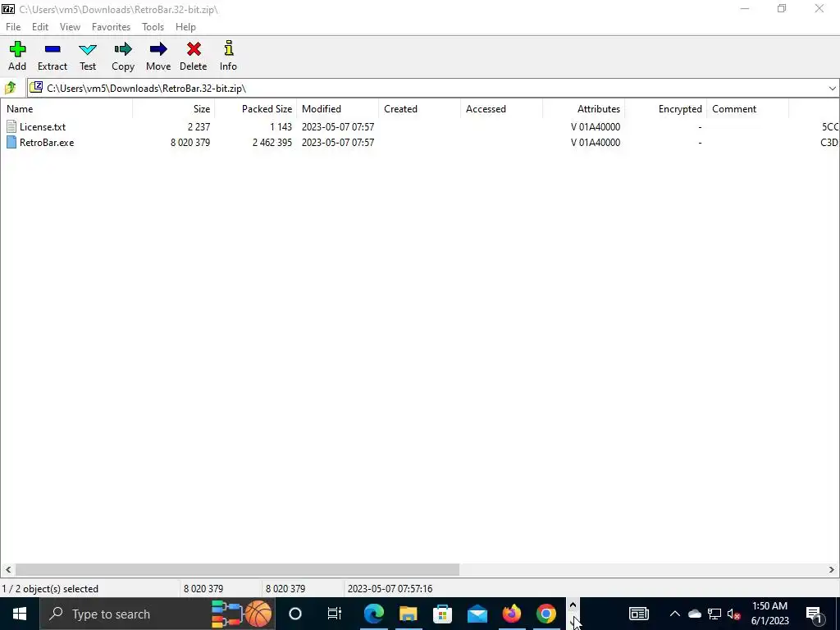This screenshot has height=630, width=840.
Task: Click the Add toolbar icon
Action: tap(17, 56)
